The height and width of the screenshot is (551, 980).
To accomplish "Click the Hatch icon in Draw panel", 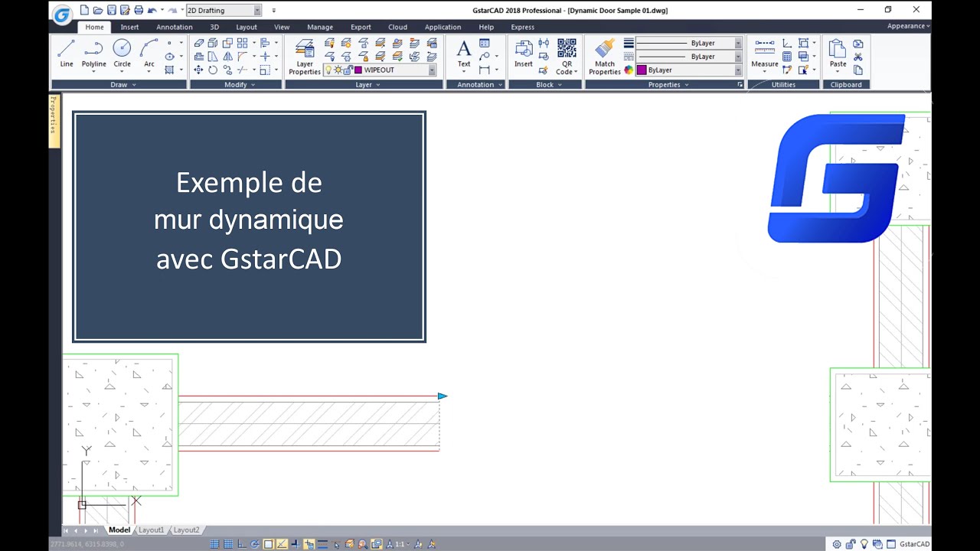I will pos(170,70).
